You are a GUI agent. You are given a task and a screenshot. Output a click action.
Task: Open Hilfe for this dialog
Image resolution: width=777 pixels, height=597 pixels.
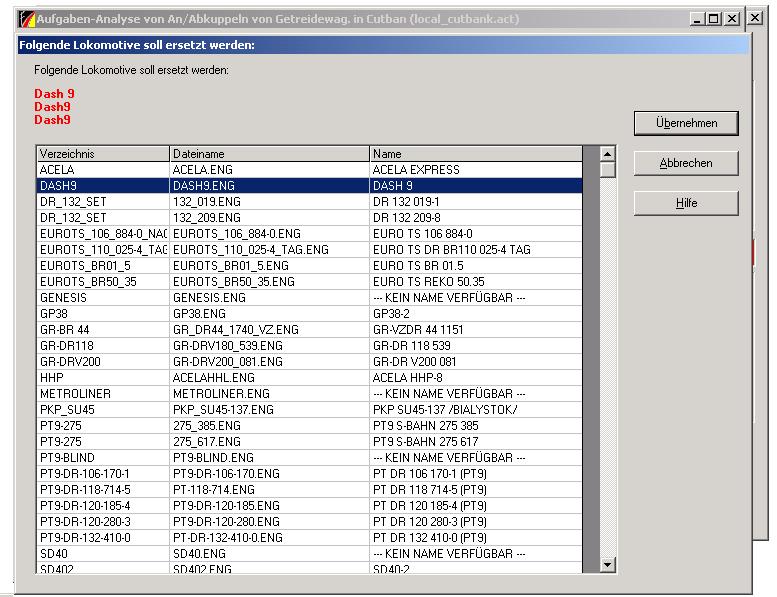click(686, 203)
